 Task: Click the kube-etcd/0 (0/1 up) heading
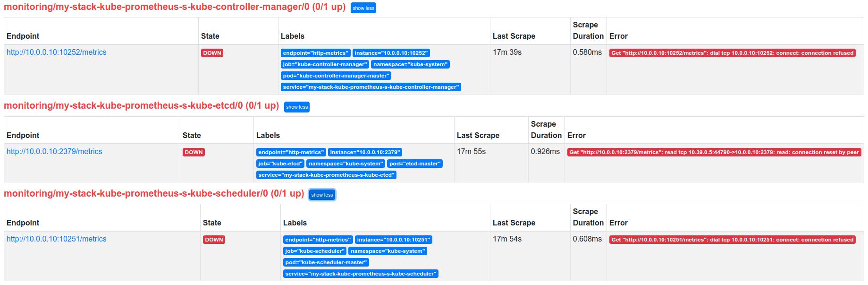pyautogui.click(x=141, y=106)
